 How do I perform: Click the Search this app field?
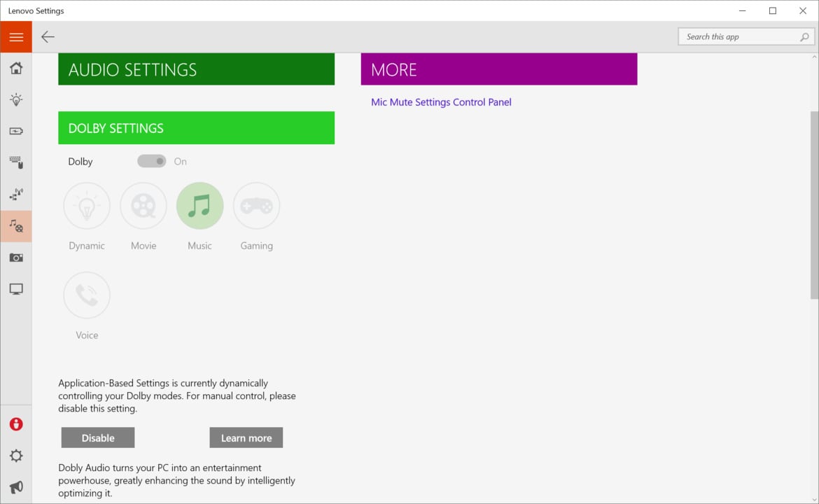click(746, 36)
